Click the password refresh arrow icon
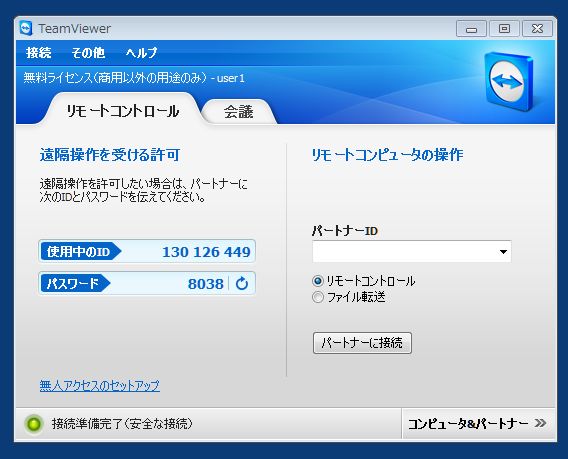 point(242,283)
